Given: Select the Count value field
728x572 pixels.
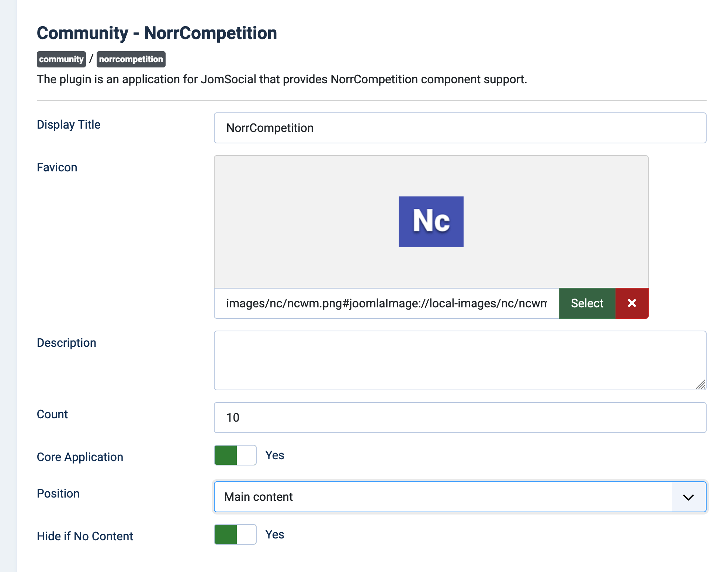Looking at the screenshot, I should (x=460, y=417).
